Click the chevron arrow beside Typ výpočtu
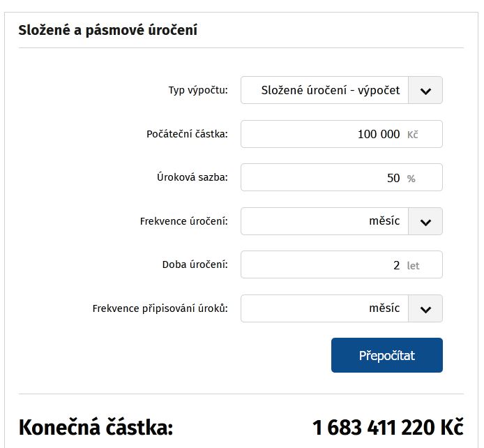 point(425,91)
